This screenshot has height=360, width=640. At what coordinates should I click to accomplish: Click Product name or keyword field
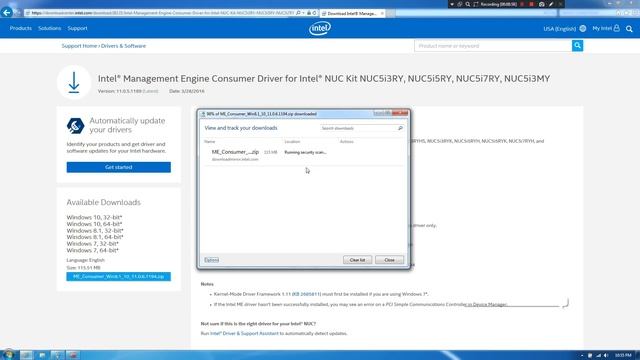point(493,46)
